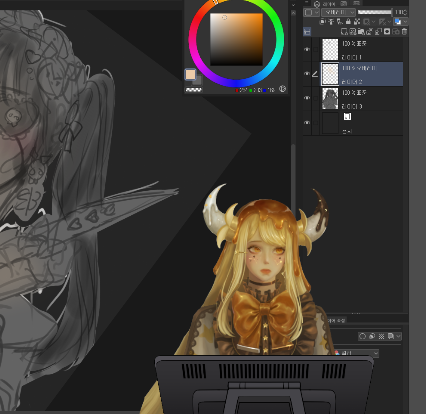Open the palette color dropdown in layer panel

(311, 12)
